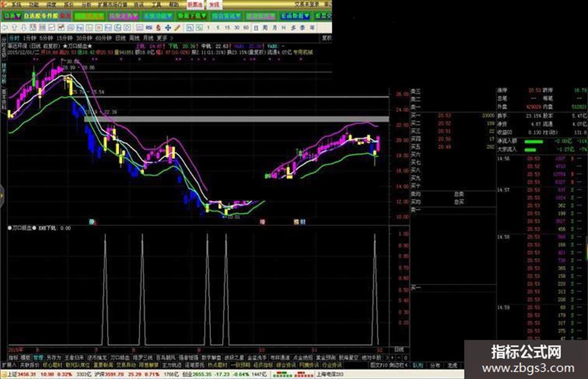Click the RSI indicator toolbar icon
Image resolution: width=588 pixels, height=379 pixels.
149,28
